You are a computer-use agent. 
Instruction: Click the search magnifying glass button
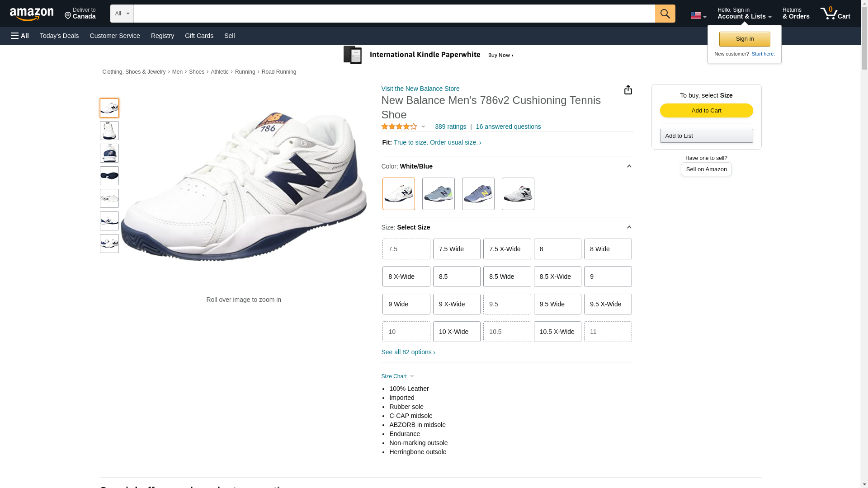coord(665,14)
